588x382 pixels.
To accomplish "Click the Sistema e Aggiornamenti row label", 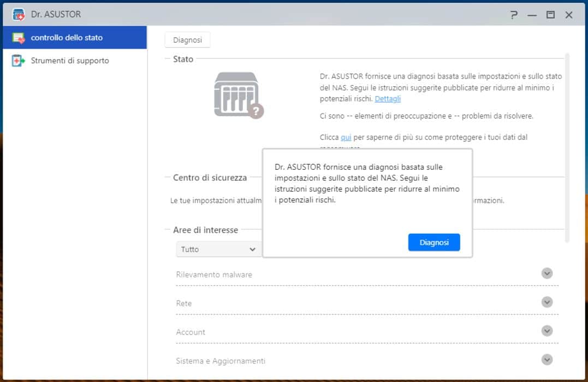I will 221,361.
